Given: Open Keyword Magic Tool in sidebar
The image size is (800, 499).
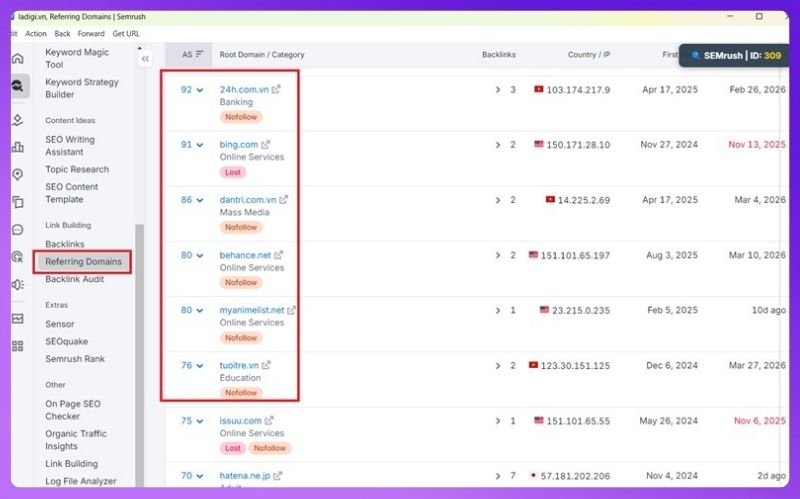Looking at the screenshot, I should [x=77, y=58].
